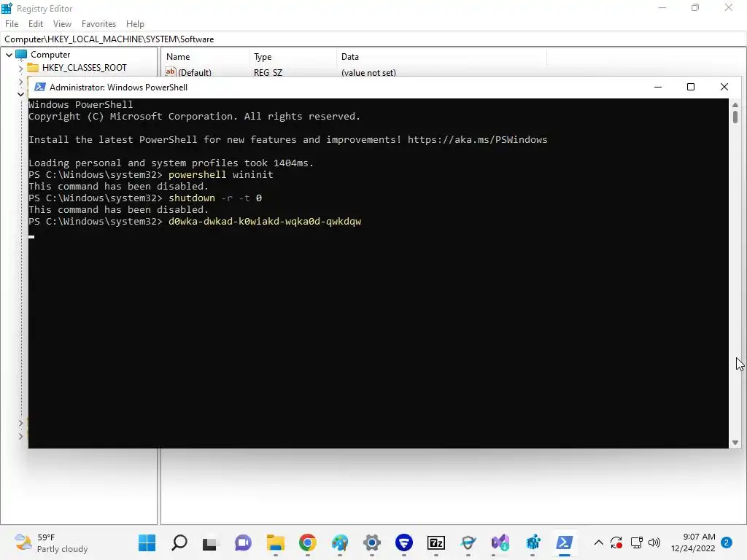Click the 'powershell wininit' command text
This screenshot has height=560, width=747.
[x=220, y=175]
